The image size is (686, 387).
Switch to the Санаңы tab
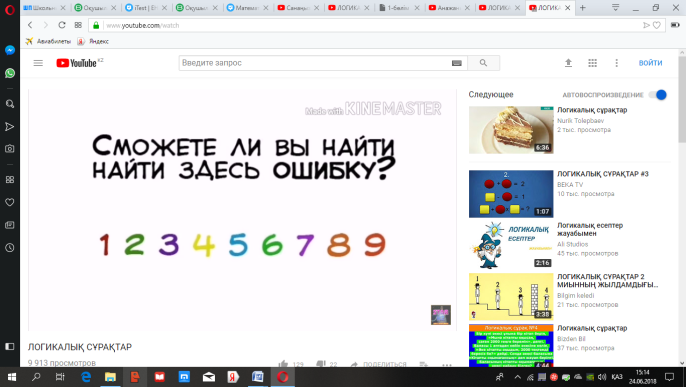click(298, 8)
